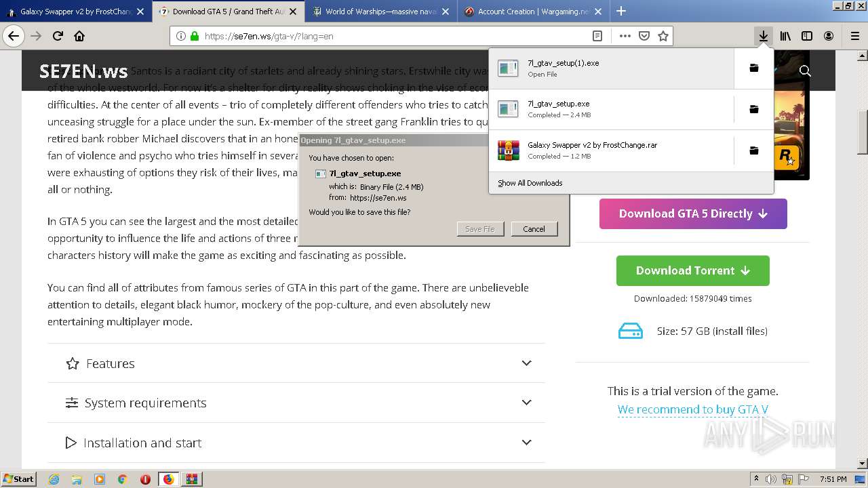868x488 pixels.
Task: Click Show All Downloads
Action: click(530, 183)
